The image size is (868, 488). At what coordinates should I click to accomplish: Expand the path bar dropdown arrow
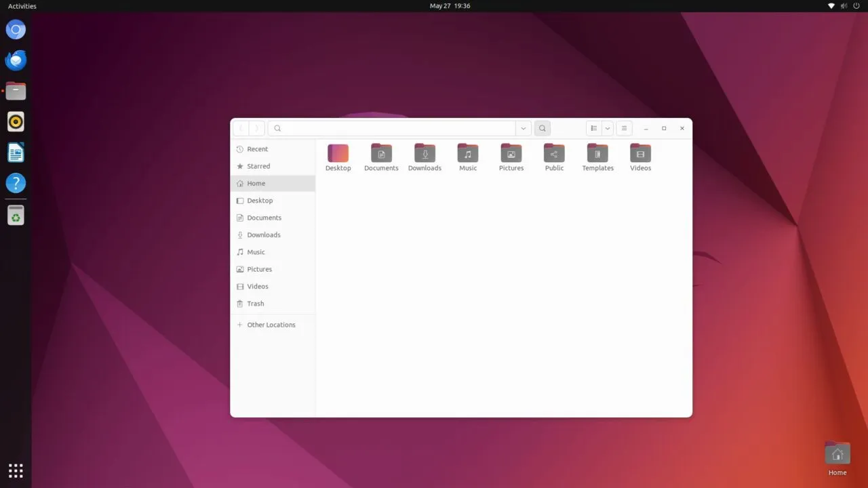coord(523,128)
